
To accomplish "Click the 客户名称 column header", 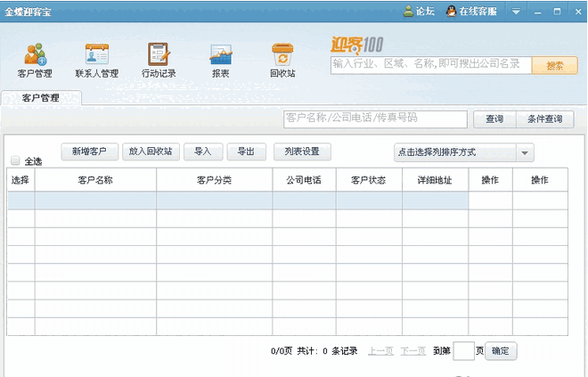I will pyautogui.click(x=95, y=180).
